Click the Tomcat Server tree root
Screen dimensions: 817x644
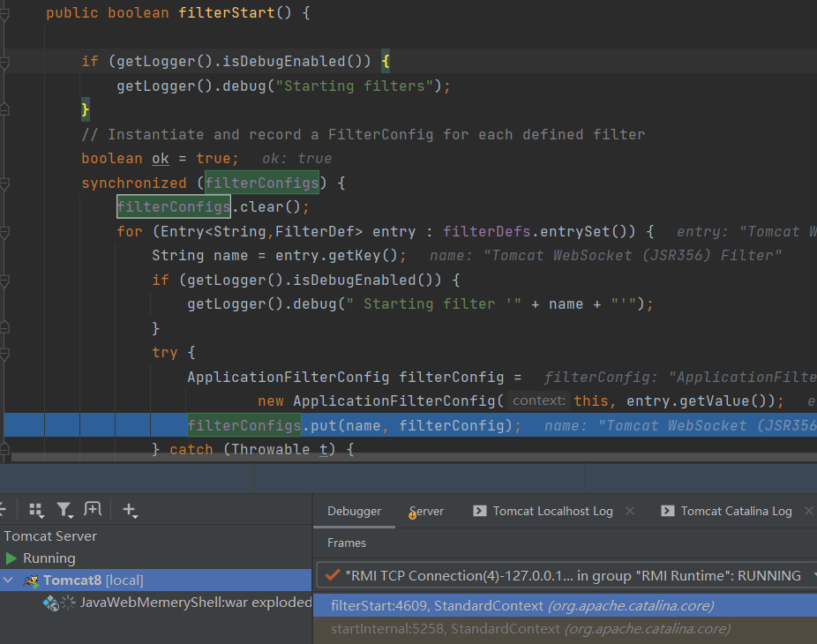(50, 536)
